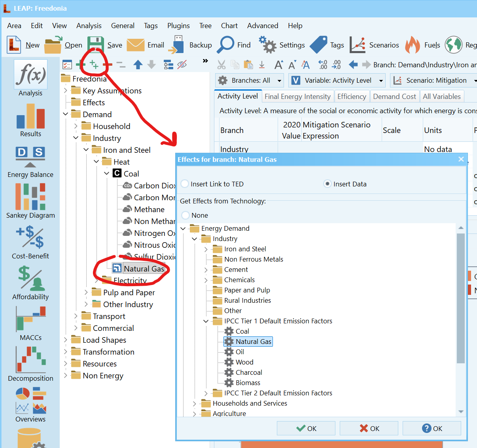Open the Cost-Benefit view icon
Screen dimensions: 477x448
pyautogui.click(x=30, y=237)
